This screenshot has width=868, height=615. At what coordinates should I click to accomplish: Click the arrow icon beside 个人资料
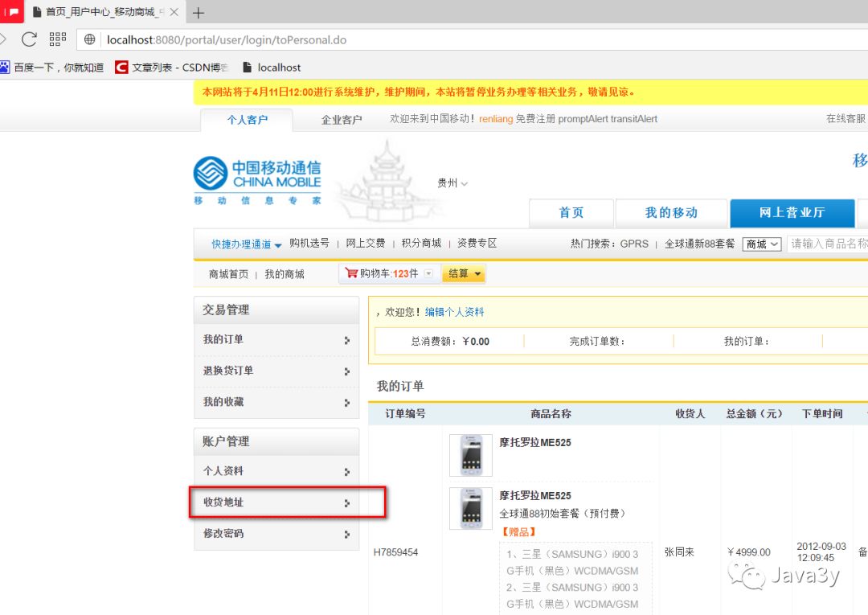[346, 472]
